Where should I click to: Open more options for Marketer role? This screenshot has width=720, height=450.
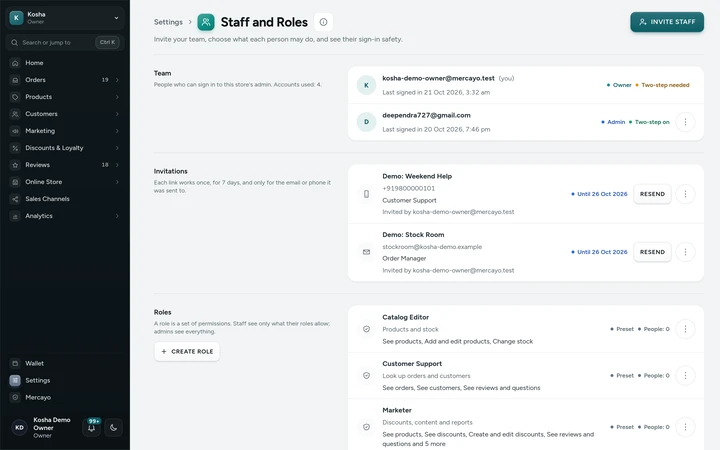[685, 427]
